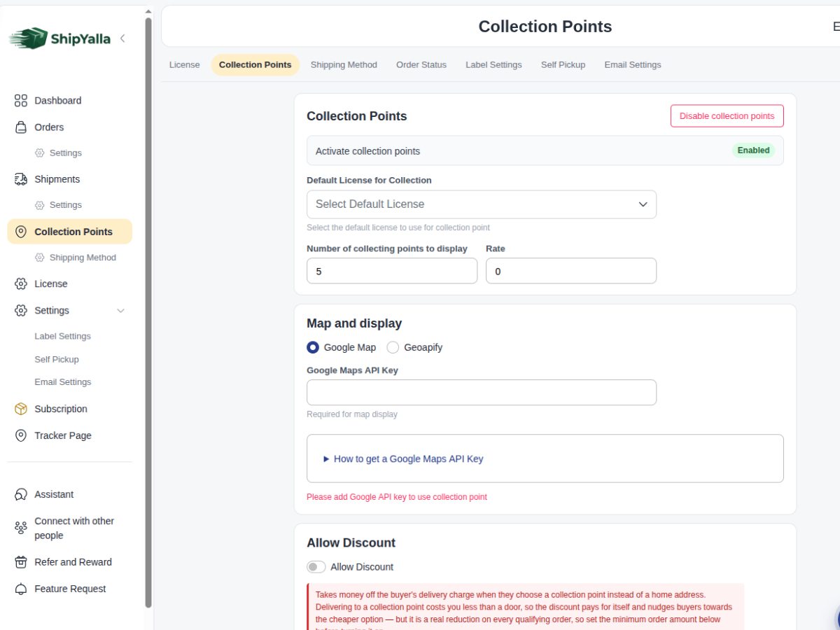Switch to the Shipping Method tab
Screen dimensions: 840x630
point(344,65)
